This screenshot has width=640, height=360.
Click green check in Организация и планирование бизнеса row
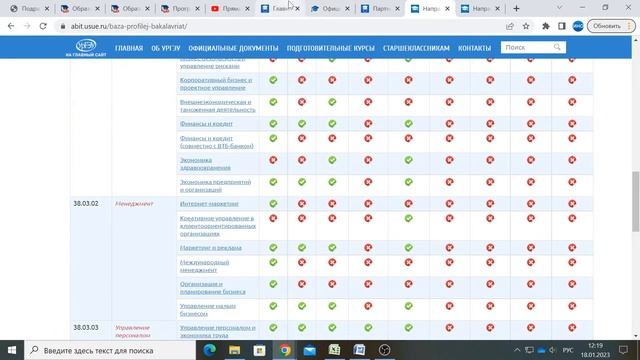coord(273,284)
